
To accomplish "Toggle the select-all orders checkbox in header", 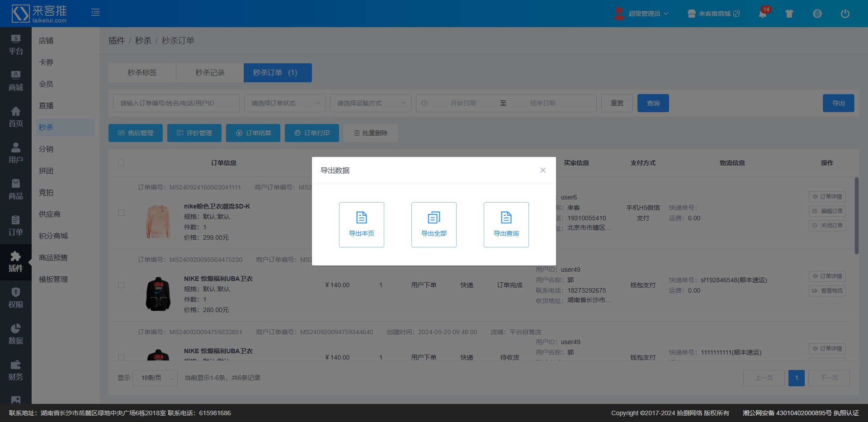I will coord(121,163).
